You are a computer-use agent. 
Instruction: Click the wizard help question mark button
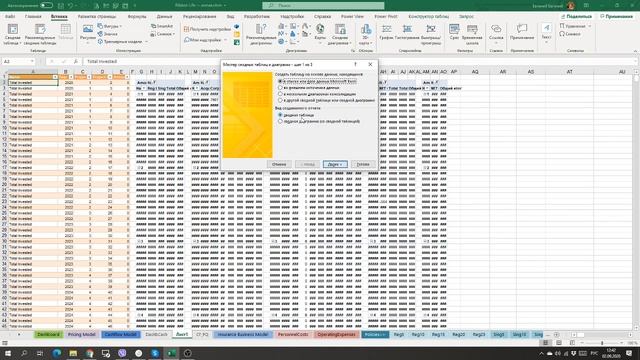click(x=356, y=64)
